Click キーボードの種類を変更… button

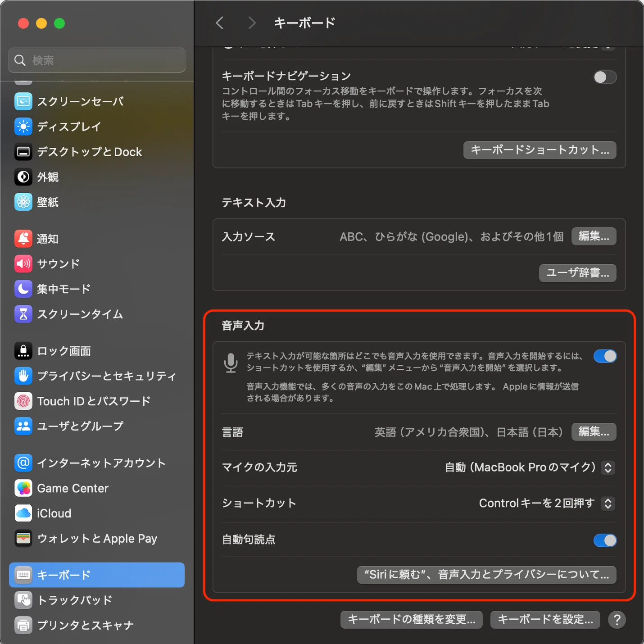pyautogui.click(x=412, y=620)
